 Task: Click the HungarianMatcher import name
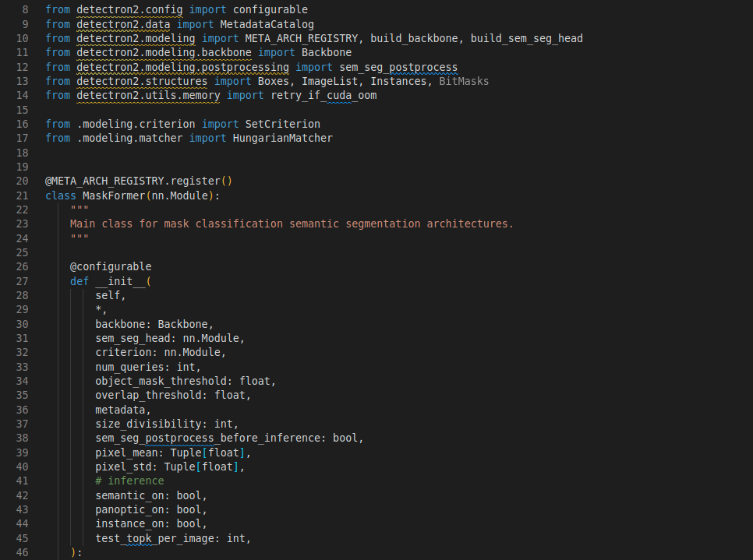283,138
